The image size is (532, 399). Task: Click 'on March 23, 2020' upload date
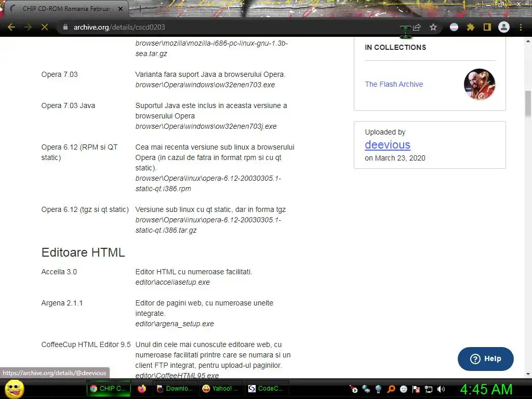[395, 158]
